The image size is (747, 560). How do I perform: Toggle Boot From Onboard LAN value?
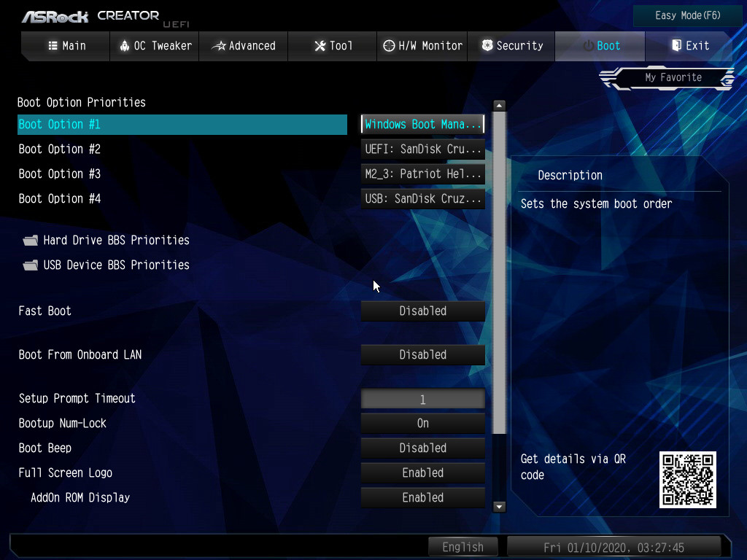423,355
